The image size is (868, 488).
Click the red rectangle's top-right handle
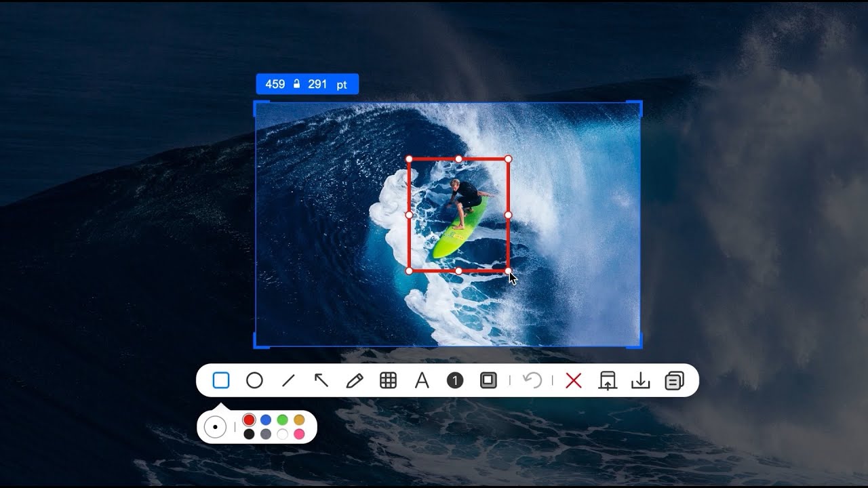tap(508, 159)
